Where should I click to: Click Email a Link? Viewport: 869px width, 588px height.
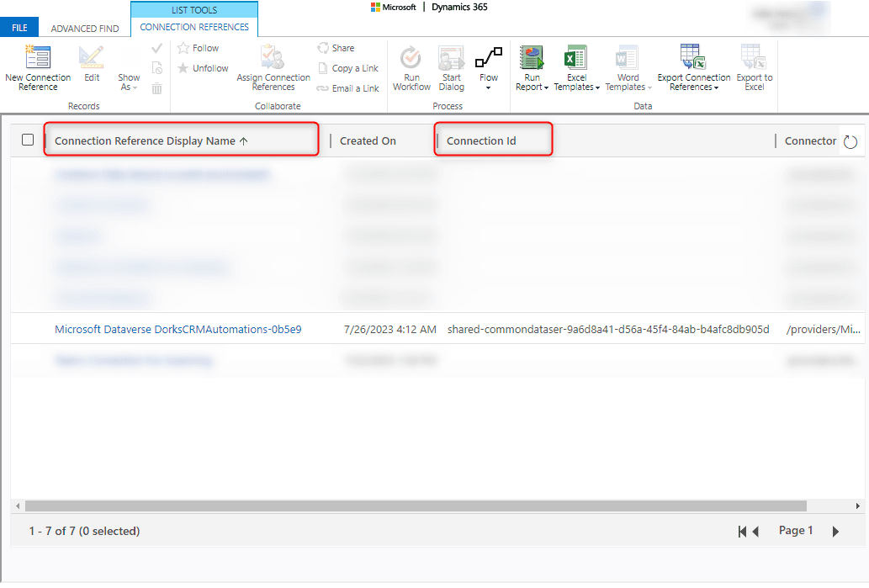(348, 88)
